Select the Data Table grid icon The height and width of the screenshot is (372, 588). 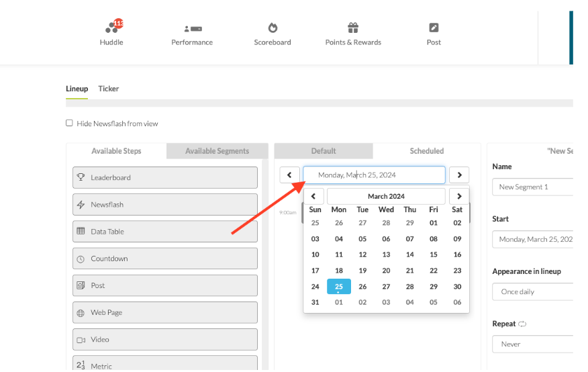click(x=81, y=231)
